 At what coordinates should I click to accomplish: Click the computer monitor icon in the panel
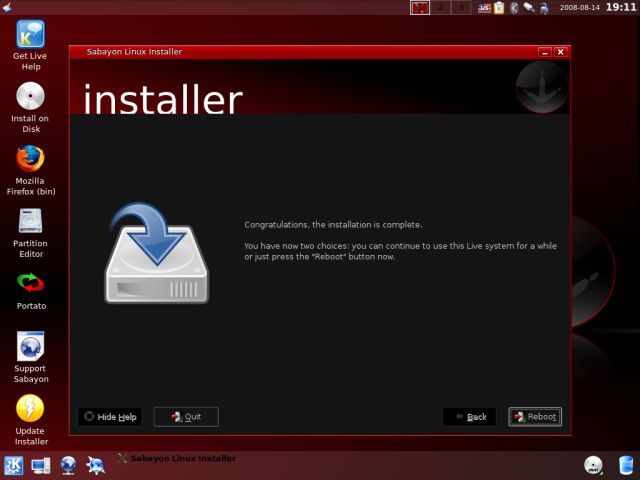pos(41,466)
